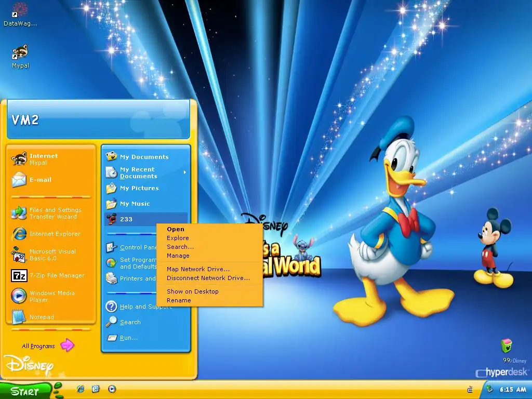Screen dimensions: 532x399
Task: Click the Media Player quick launch taskbar icon
Action: (112, 389)
